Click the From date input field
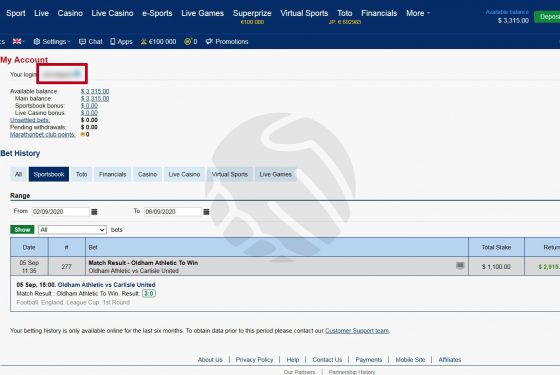This screenshot has width=560, height=375. [61, 212]
